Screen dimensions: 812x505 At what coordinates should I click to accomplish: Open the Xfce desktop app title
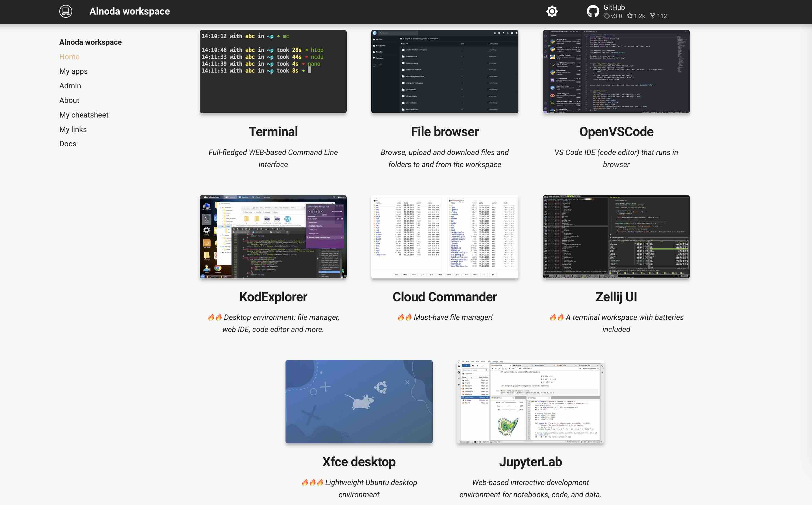click(359, 462)
